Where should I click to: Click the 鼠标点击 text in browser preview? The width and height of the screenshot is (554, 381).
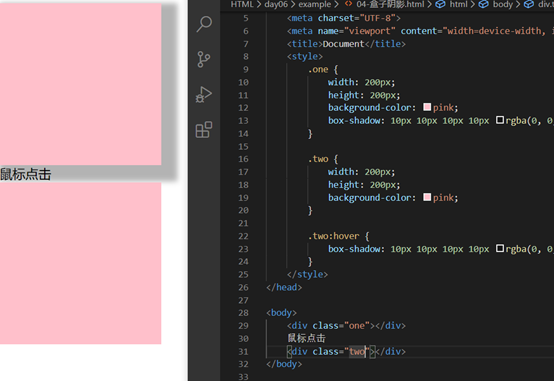(x=25, y=174)
